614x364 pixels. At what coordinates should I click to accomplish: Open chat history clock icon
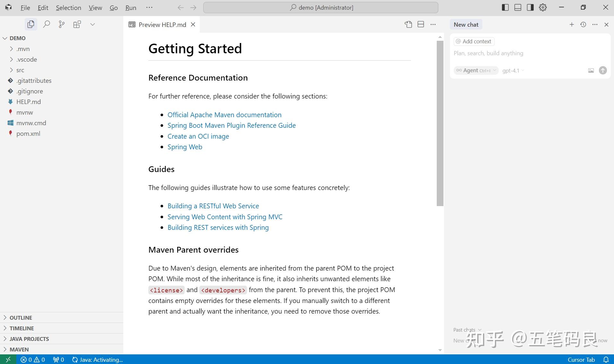(583, 24)
